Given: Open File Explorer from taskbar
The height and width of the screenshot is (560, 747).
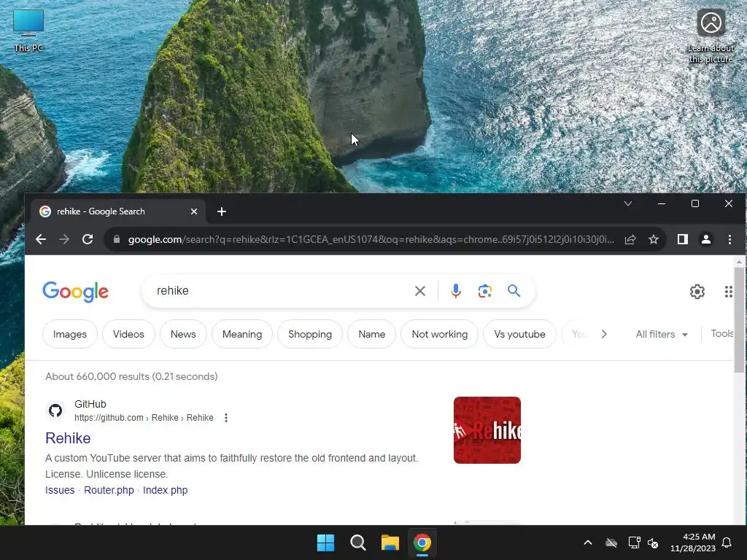Looking at the screenshot, I should pos(390,542).
